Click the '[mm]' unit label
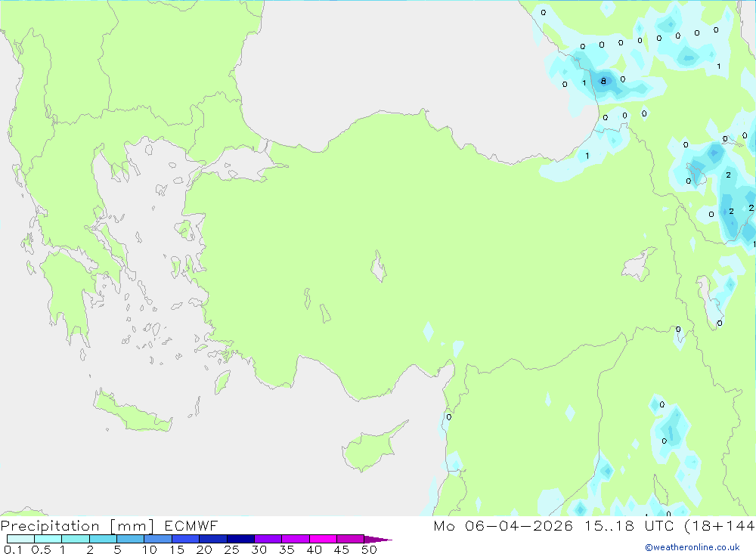756x554 pixels. [132, 526]
